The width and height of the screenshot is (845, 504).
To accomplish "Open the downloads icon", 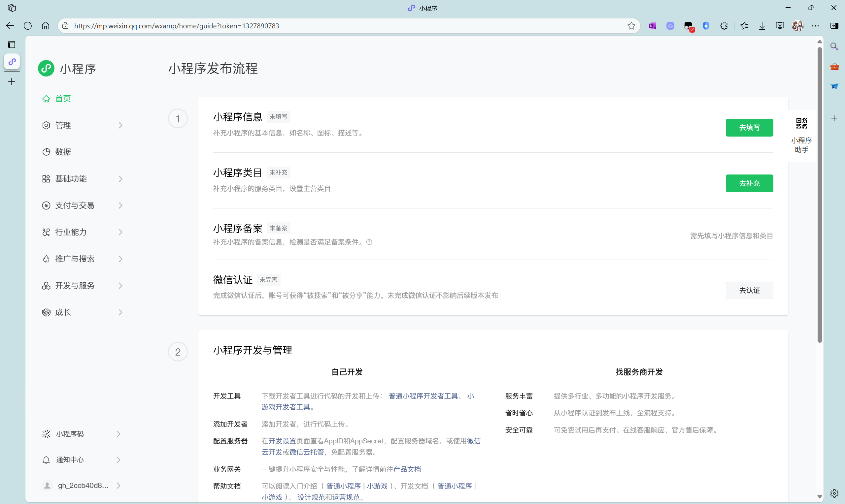I will 762,26.
